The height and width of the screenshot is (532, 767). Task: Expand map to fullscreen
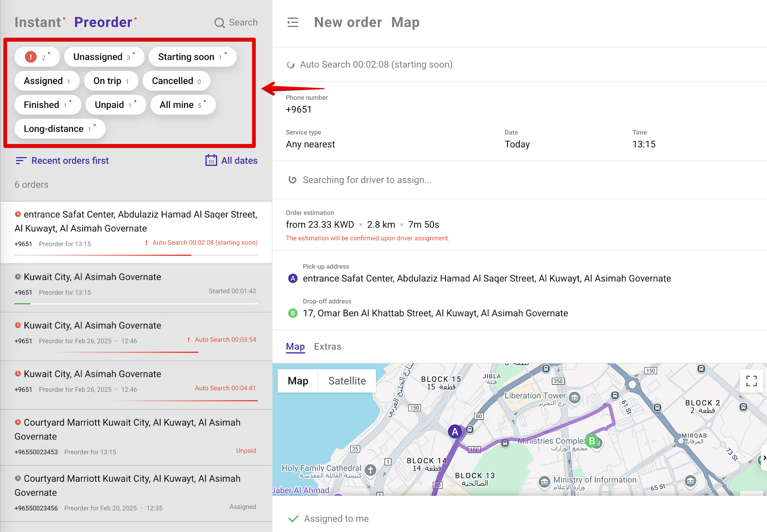pyautogui.click(x=751, y=381)
